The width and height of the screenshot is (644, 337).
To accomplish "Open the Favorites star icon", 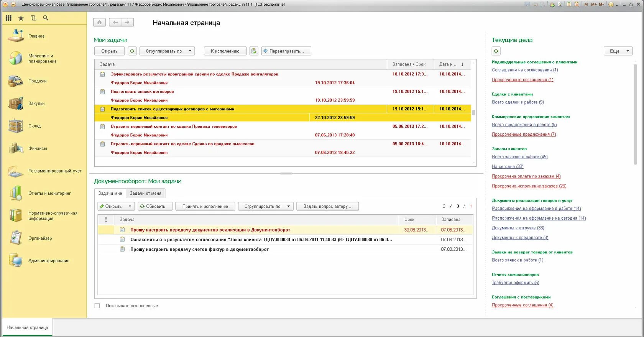I will pos(21,18).
